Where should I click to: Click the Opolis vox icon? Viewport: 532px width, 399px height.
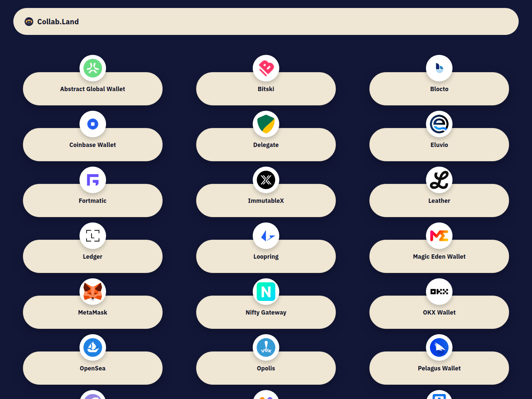tap(266, 347)
